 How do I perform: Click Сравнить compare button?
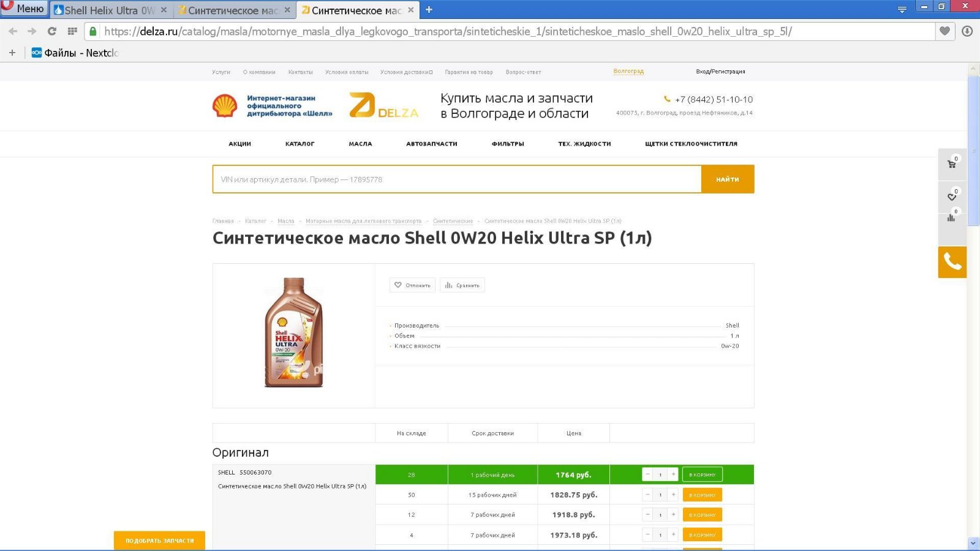(462, 285)
